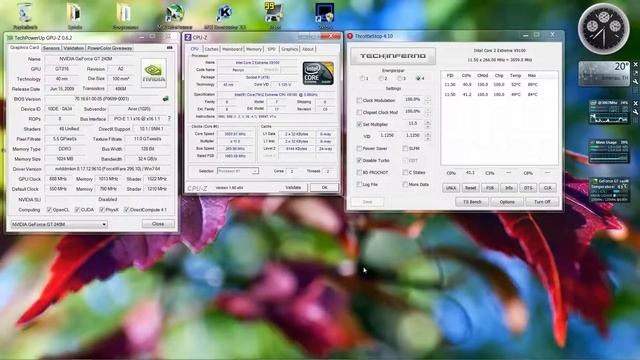Viewport: 640px width, 360px height.
Task: Click the Mem Usage gadget
Action: coord(609,151)
